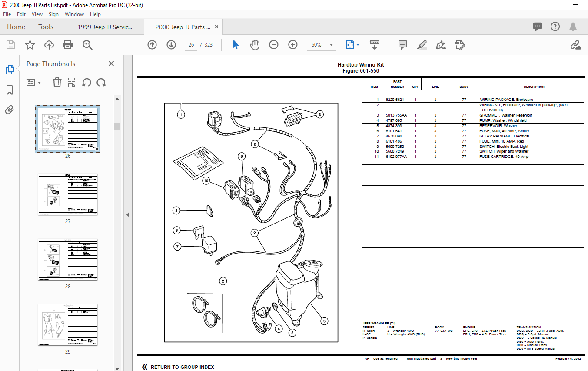This screenshot has width=588, height=371.
Task: Open the File menu
Action: pyautogui.click(x=7, y=14)
